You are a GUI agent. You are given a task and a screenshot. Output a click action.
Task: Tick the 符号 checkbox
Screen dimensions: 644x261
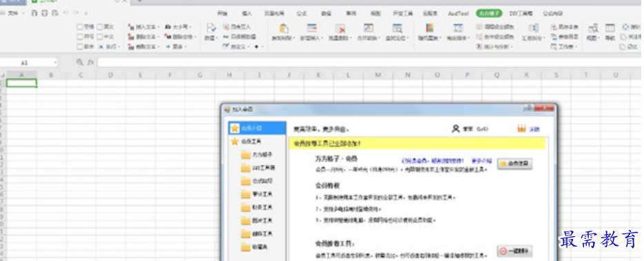(79, 37)
